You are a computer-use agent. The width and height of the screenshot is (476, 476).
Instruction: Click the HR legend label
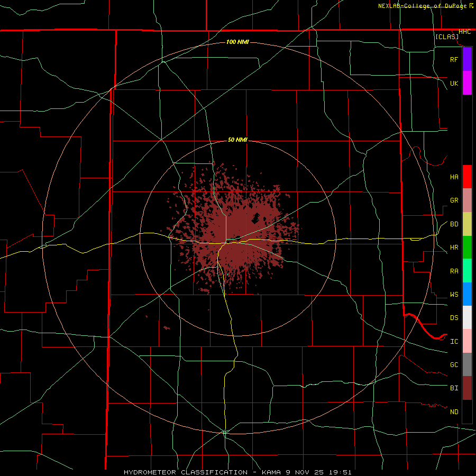click(454, 248)
